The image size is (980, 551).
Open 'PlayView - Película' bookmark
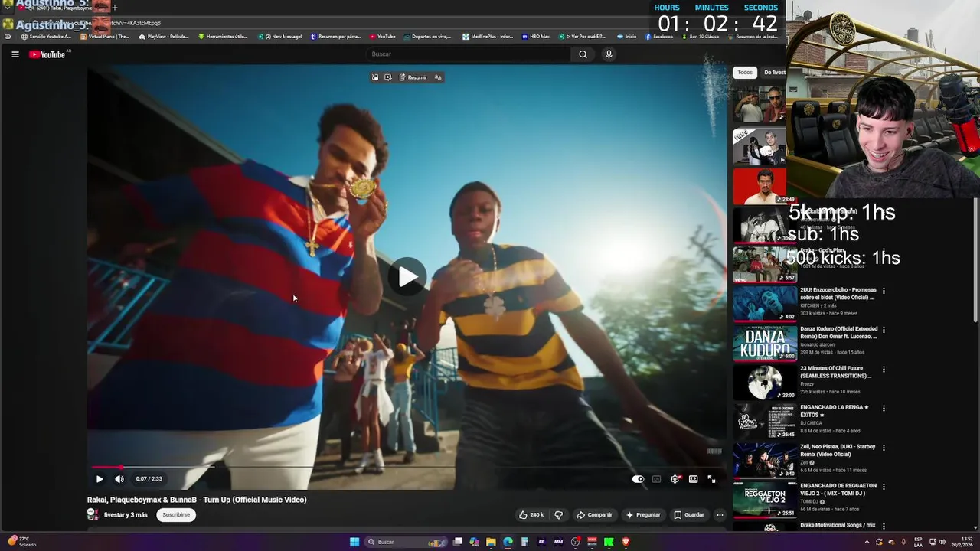(164, 37)
